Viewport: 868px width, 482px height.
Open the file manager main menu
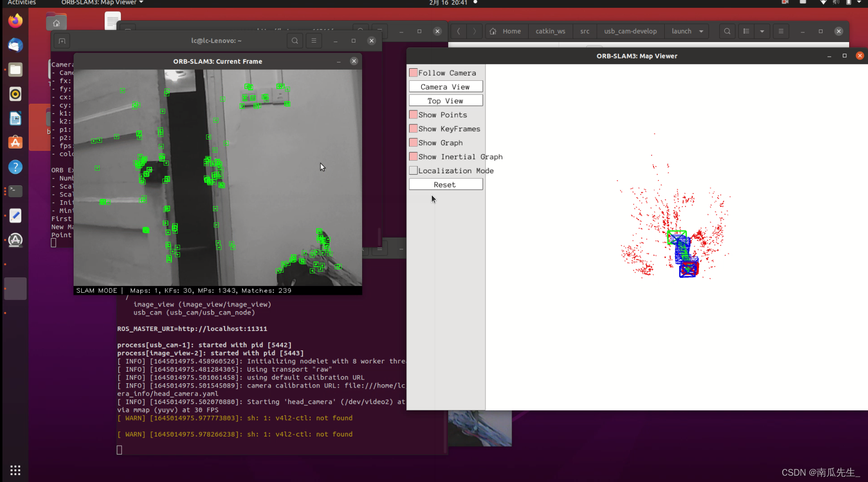pos(781,31)
